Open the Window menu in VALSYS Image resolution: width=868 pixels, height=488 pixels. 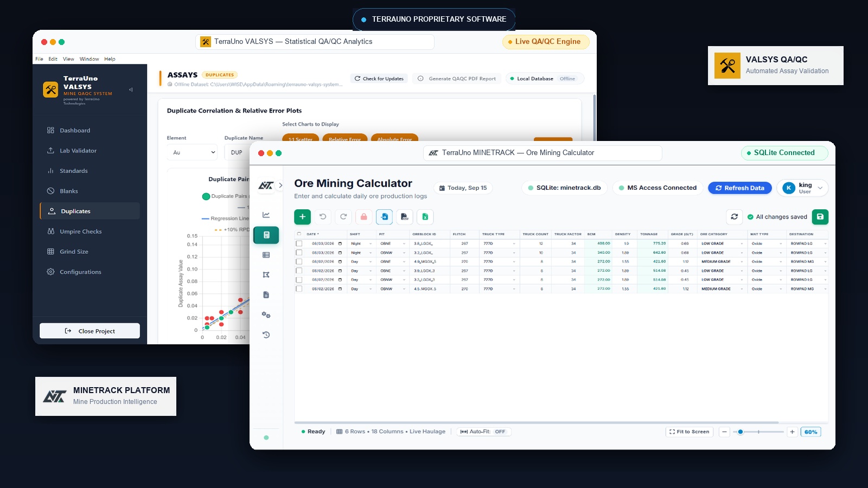89,59
